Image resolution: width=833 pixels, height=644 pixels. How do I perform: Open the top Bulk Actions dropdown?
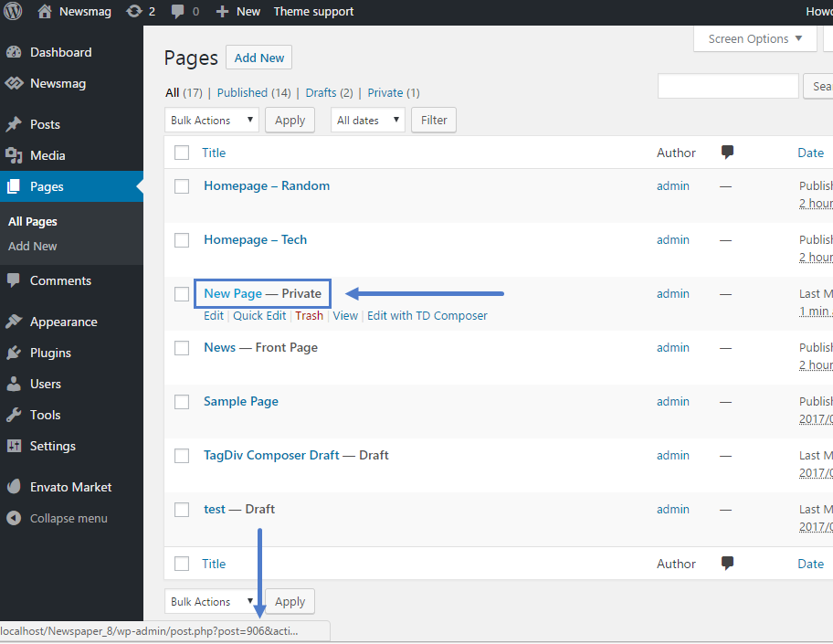(211, 120)
